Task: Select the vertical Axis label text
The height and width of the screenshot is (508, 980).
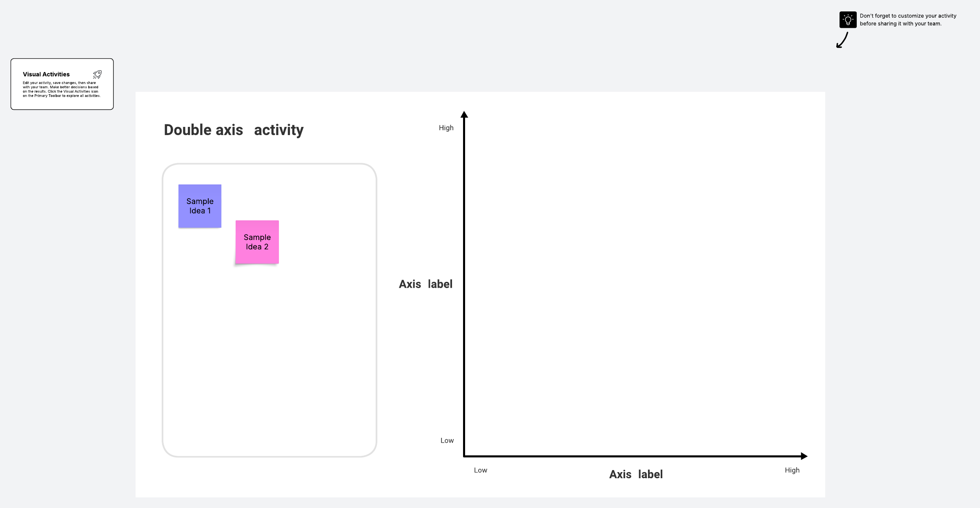Action: [x=425, y=284]
